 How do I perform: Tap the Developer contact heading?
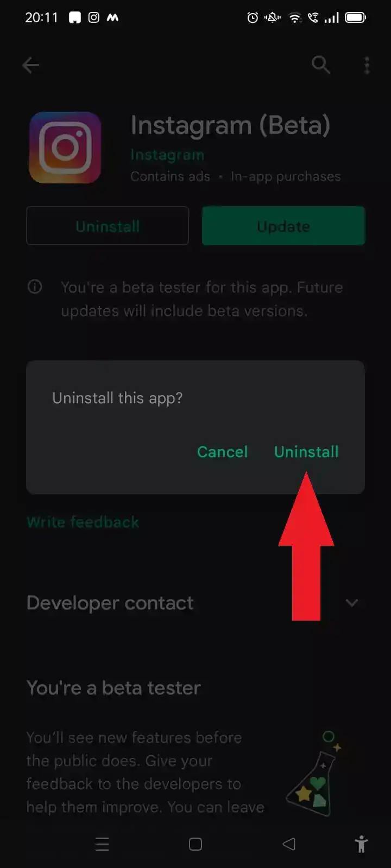point(110,603)
